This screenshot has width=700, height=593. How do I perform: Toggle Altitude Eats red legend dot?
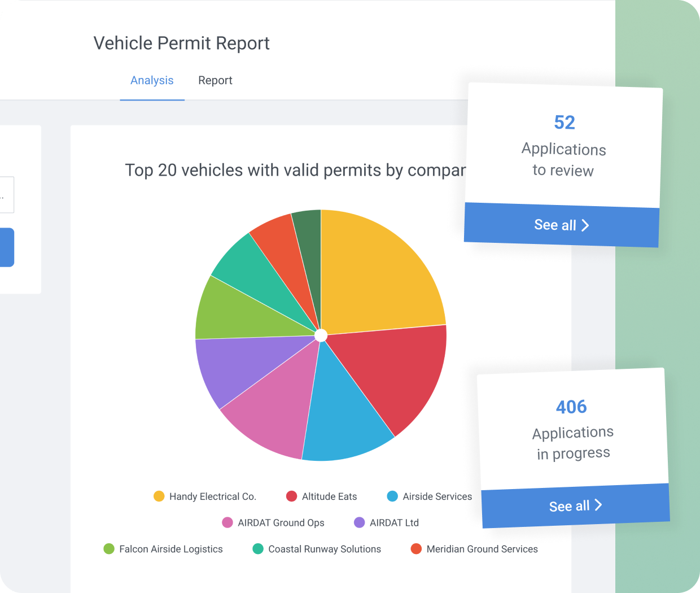coord(292,496)
